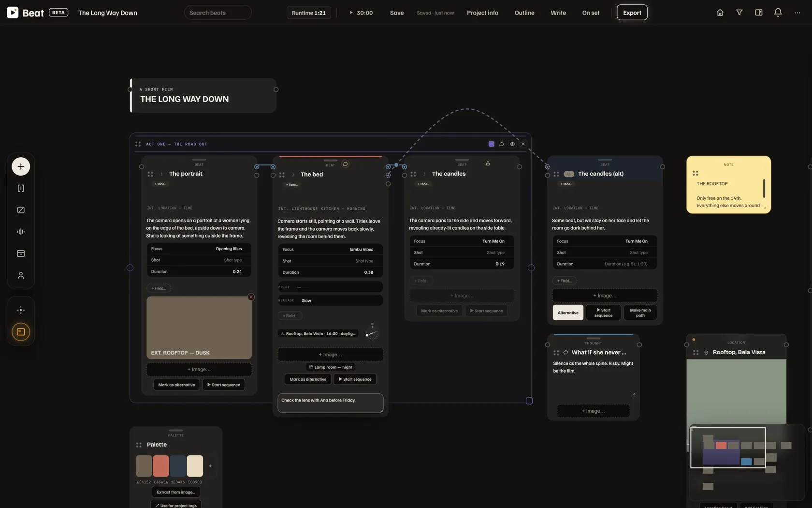
Task: Close the Act One frame with X
Action: pos(523,144)
